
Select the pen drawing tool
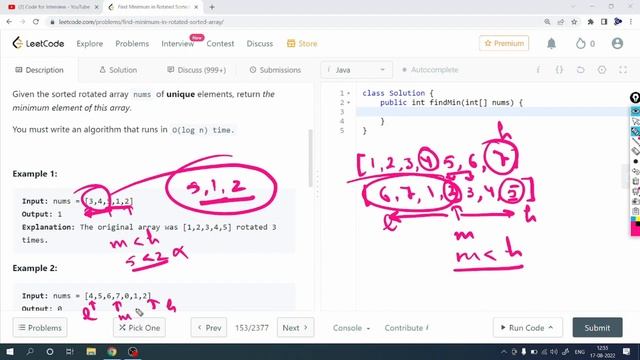(x=636, y=131)
